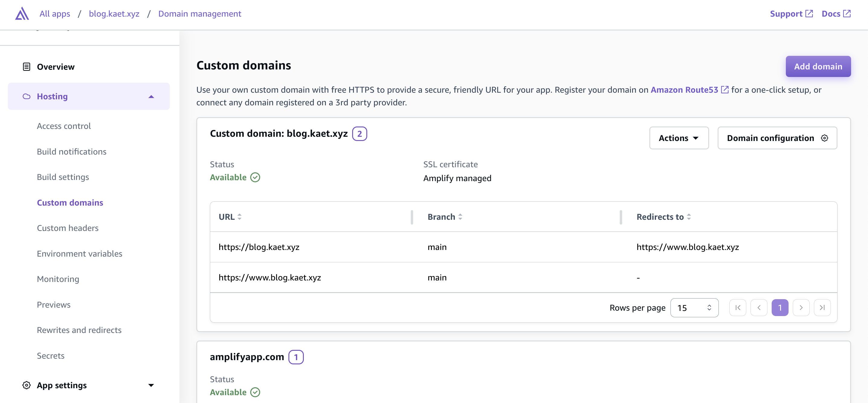The width and height of the screenshot is (868, 403).
Task: Select page 1 pagination button
Action: pos(780,308)
